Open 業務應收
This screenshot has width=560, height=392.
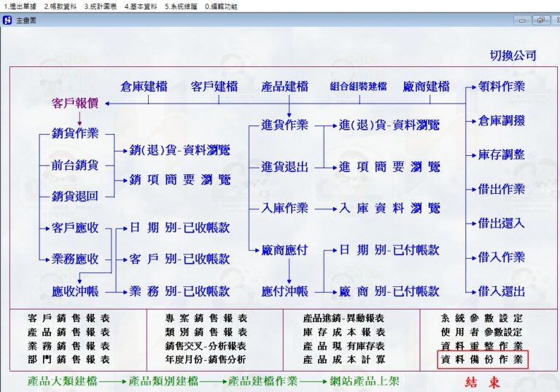point(75,259)
